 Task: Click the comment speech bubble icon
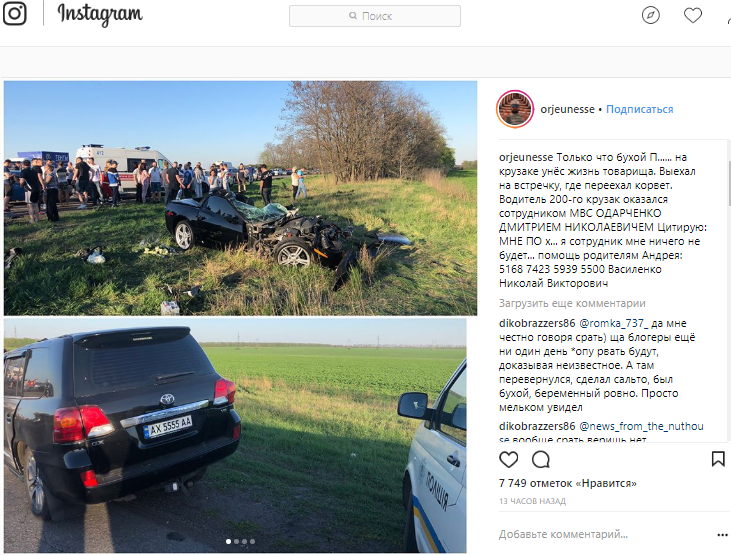(x=541, y=459)
